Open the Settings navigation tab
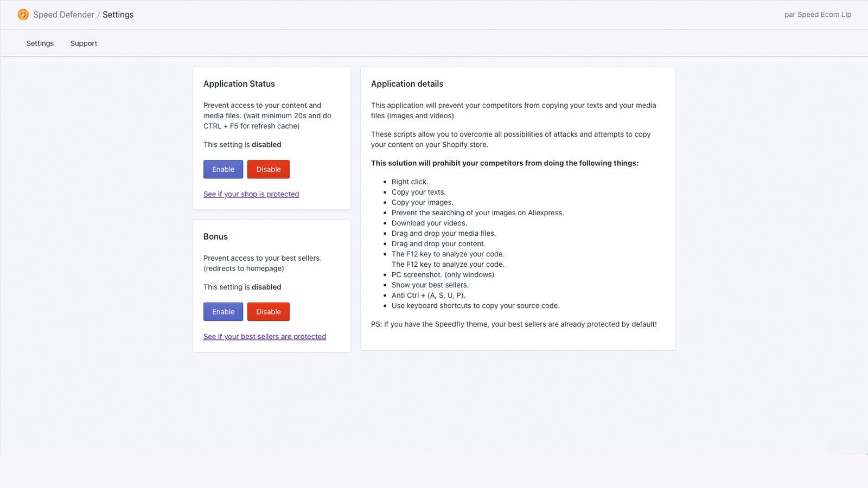Screen dimensions: 868x488 [x=40, y=43]
